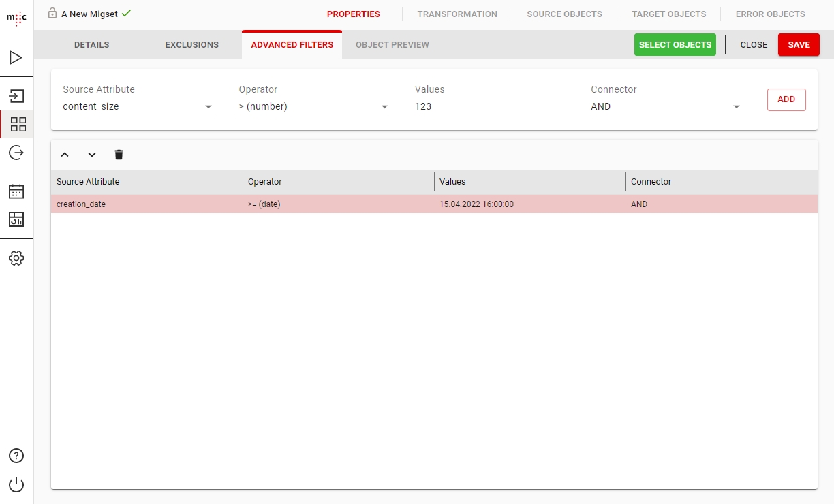Click the red Save button

(x=799, y=45)
